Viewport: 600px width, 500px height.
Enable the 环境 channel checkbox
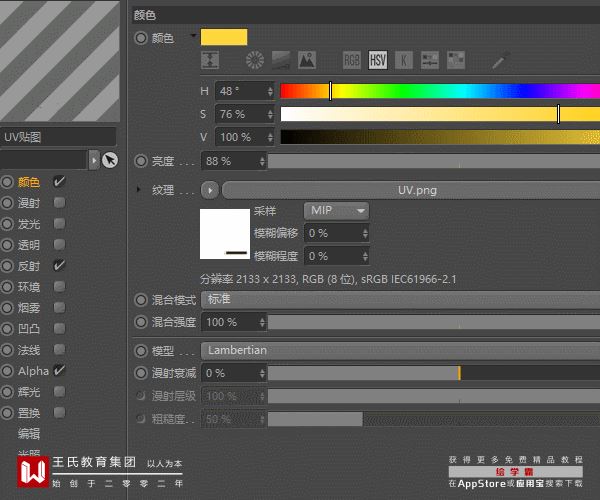(59, 287)
